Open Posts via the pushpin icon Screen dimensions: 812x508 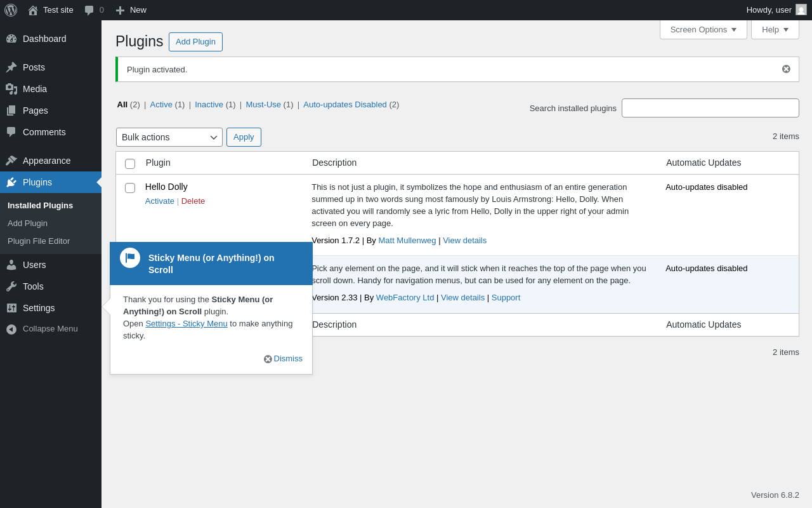click(11, 67)
